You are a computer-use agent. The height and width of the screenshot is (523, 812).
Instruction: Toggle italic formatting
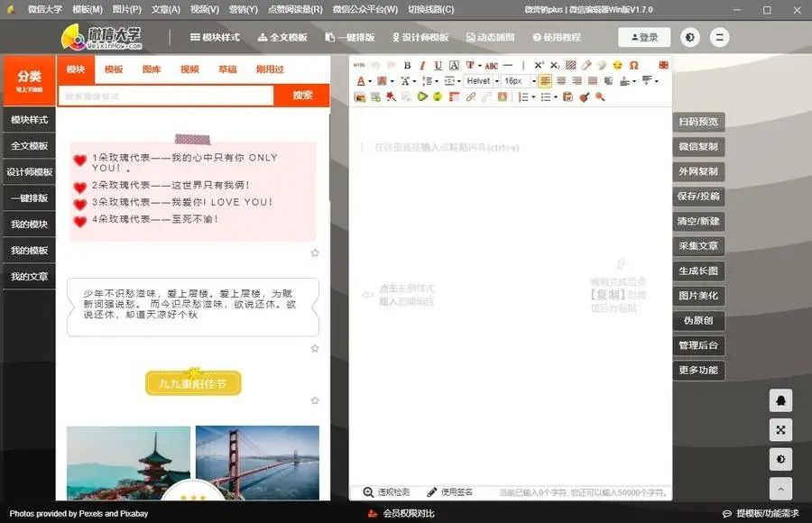422,65
